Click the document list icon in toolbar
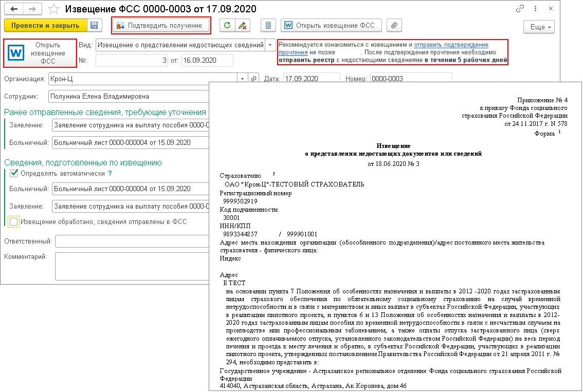583x392 pixels. (268, 25)
